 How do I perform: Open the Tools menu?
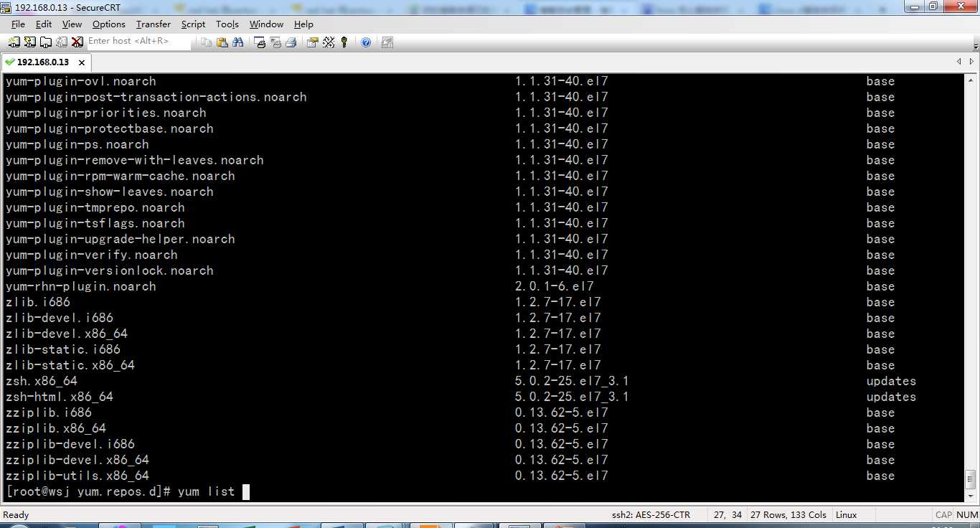227,24
